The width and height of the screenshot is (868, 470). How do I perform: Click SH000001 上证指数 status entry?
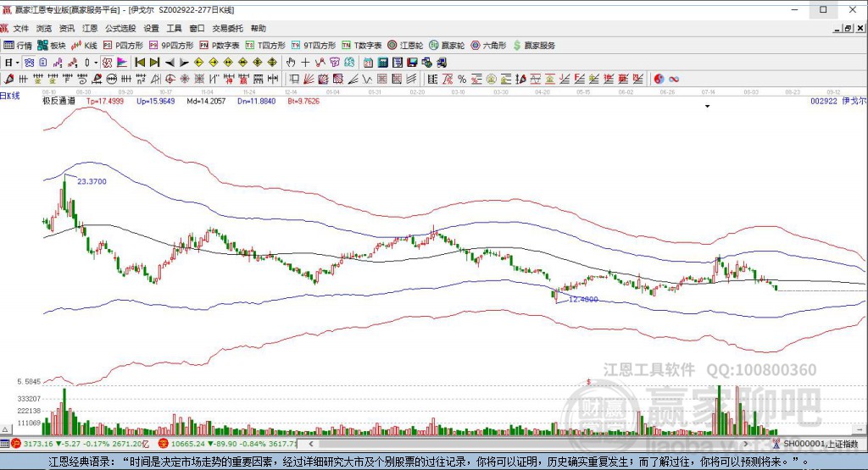[821, 444]
